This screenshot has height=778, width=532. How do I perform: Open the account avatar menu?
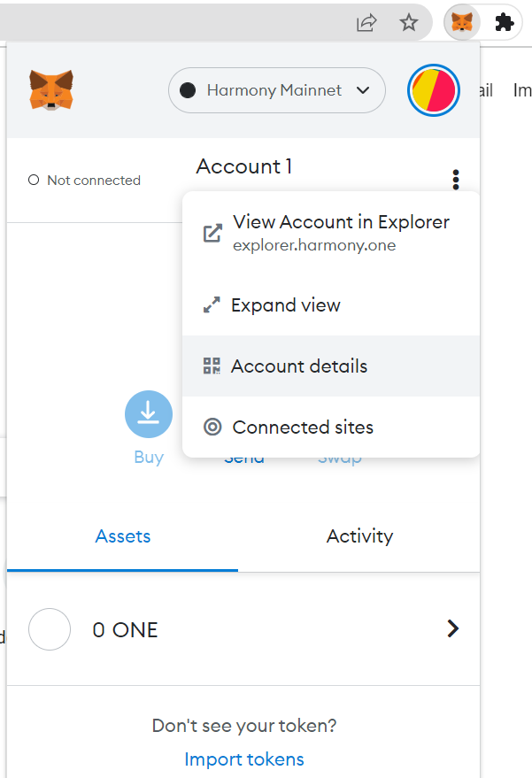pyautogui.click(x=433, y=90)
